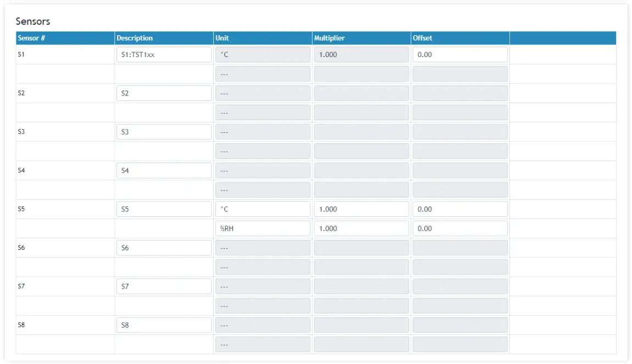Focus the S4 description input field
Screen dimensions: 632x364
tap(164, 170)
